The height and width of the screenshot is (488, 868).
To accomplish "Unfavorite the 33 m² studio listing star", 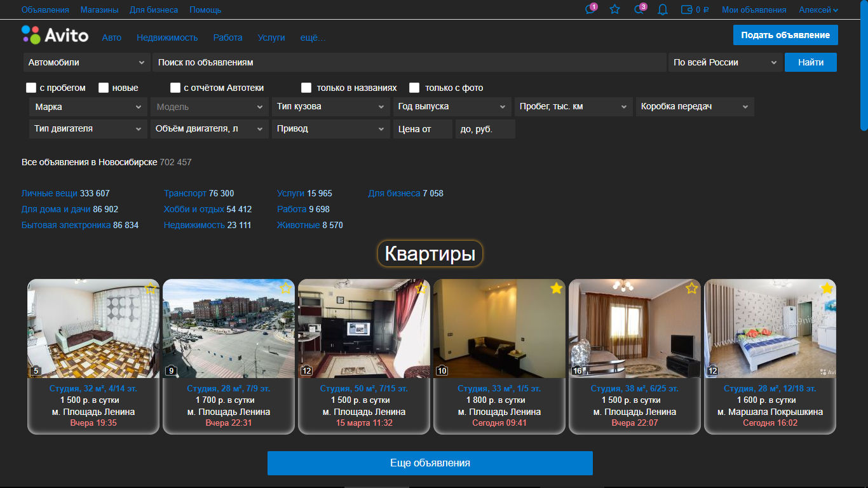I will pyautogui.click(x=557, y=288).
